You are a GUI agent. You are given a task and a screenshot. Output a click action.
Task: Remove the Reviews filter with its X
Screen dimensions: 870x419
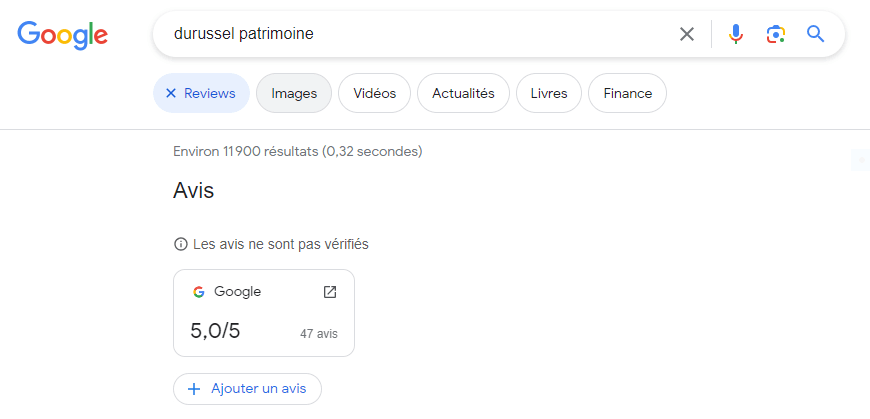[170, 93]
